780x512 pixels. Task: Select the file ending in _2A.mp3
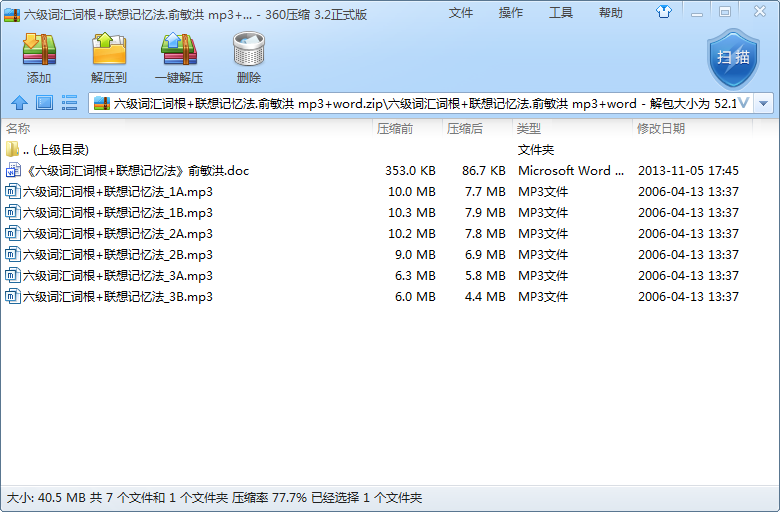pos(117,234)
